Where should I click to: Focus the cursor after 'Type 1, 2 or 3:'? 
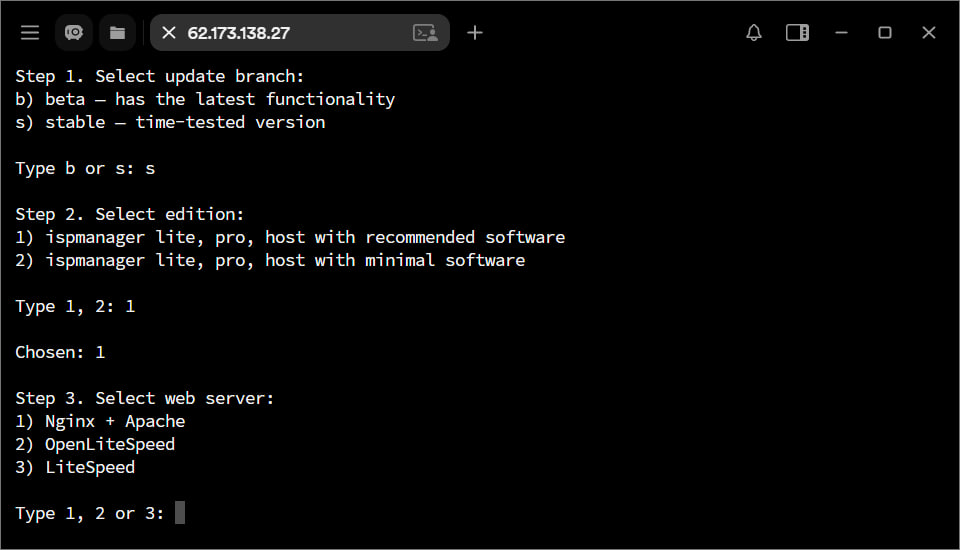[180, 513]
